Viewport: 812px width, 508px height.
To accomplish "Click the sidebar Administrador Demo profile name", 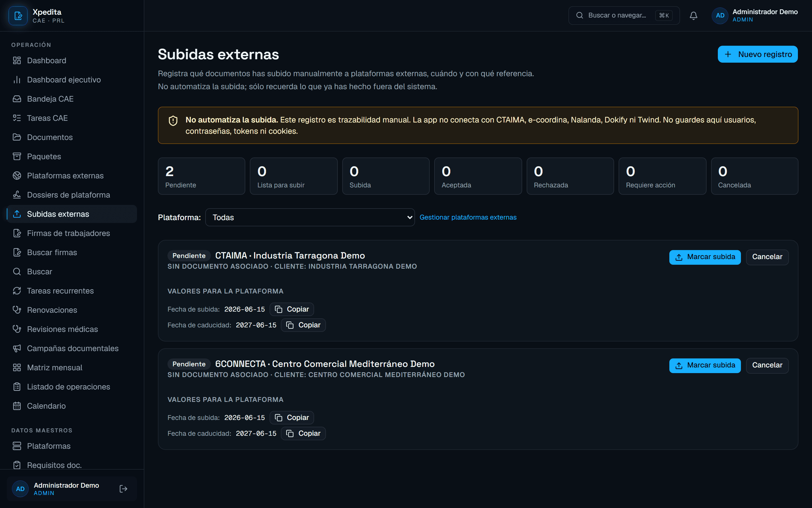I will click(x=67, y=485).
